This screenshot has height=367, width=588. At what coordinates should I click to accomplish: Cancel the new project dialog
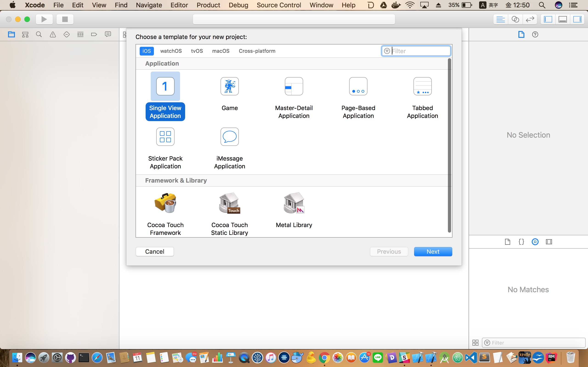[x=155, y=251]
